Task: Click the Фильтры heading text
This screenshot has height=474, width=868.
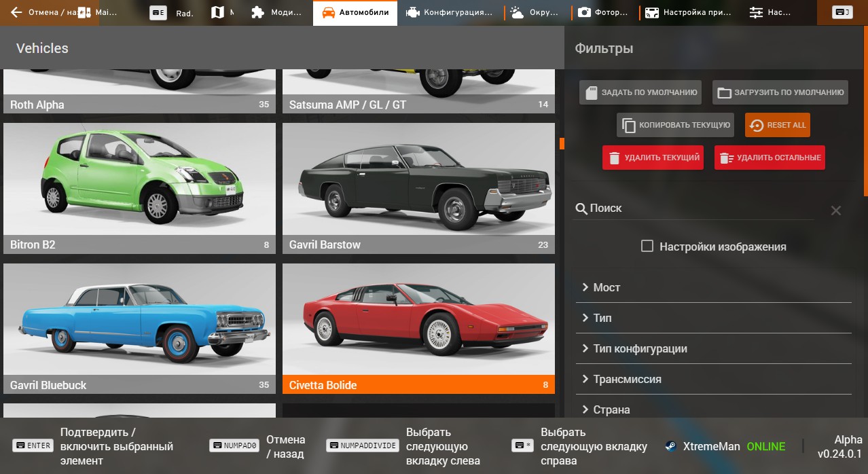Action: click(604, 48)
